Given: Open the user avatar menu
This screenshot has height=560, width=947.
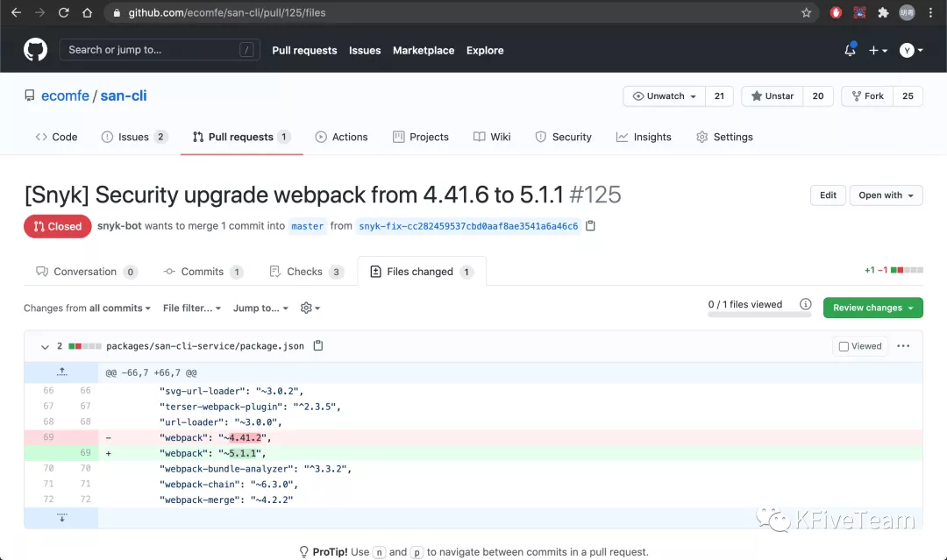Looking at the screenshot, I should 911,51.
